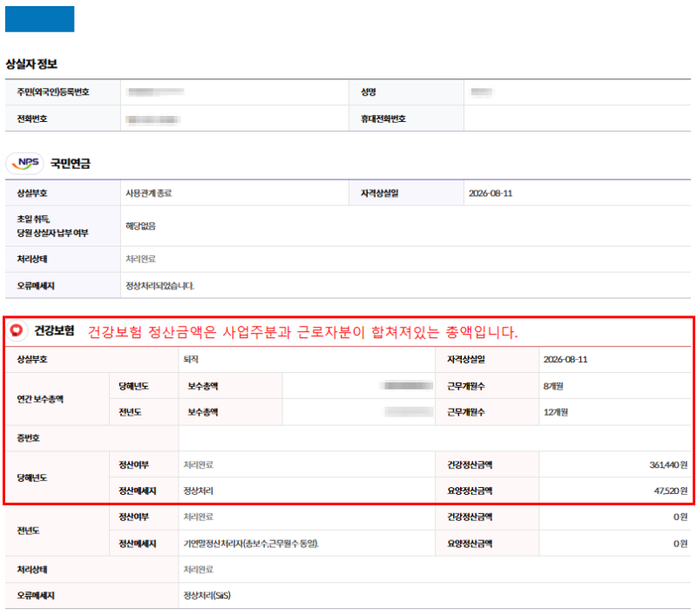Click the red heart 건강보험 icon
Screen dimensions: 697x616
17,330
